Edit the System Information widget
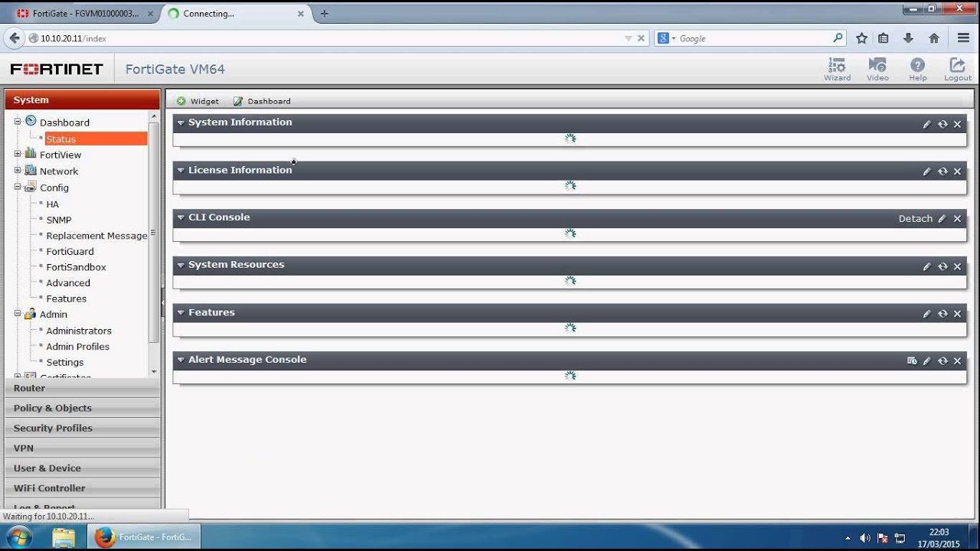 click(926, 124)
